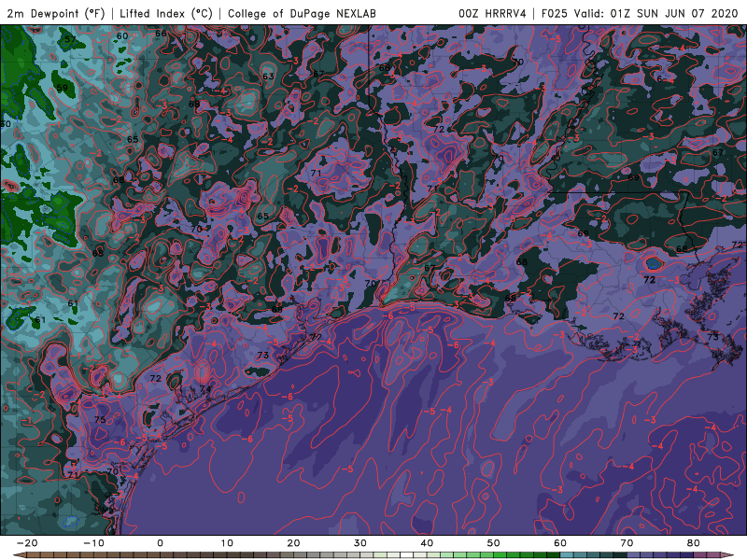Click the magenta right arrow tip of the color bar
The width and height of the screenshot is (747, 560).
[x=727, y=555]
